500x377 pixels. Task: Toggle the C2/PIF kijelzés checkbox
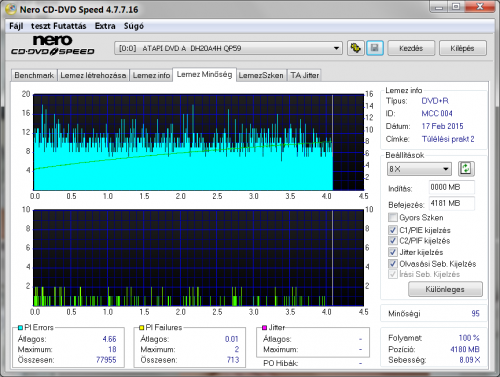393,240
